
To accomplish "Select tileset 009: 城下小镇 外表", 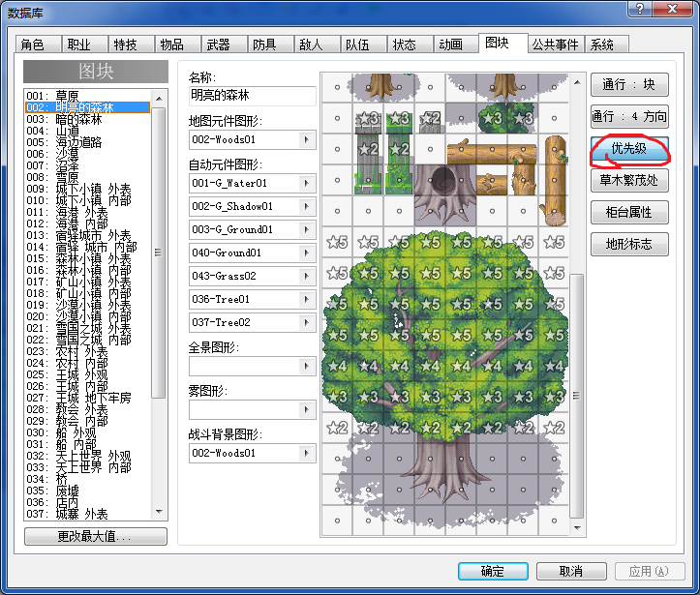I will pyautogui.click(x=87, y=189).
